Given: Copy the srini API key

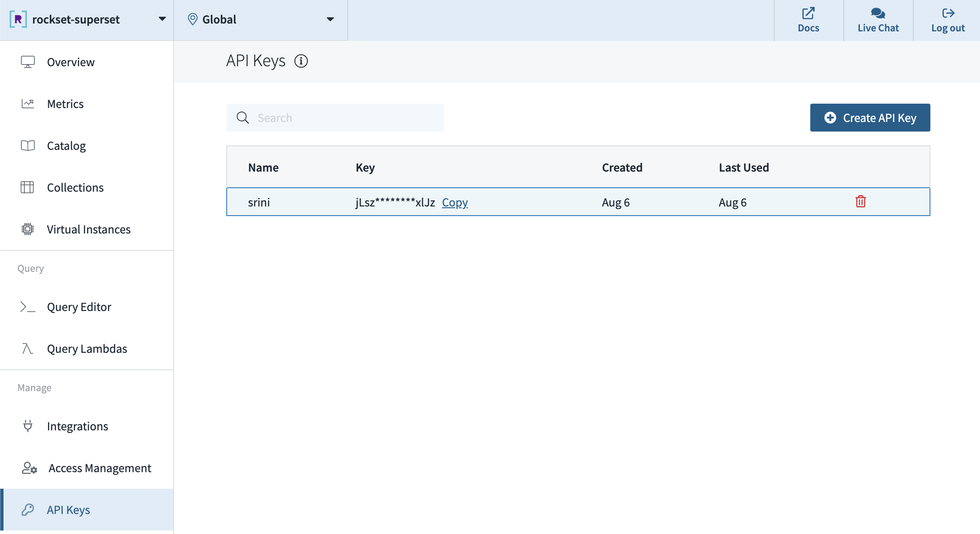Looking at the screenshot, I should tap(454, 202).
